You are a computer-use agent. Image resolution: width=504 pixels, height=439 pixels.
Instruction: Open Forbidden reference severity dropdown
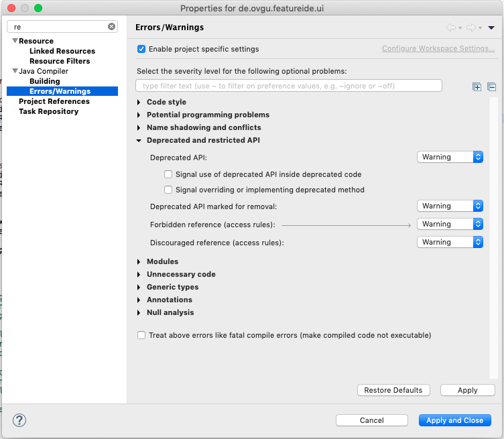(450, 224)
